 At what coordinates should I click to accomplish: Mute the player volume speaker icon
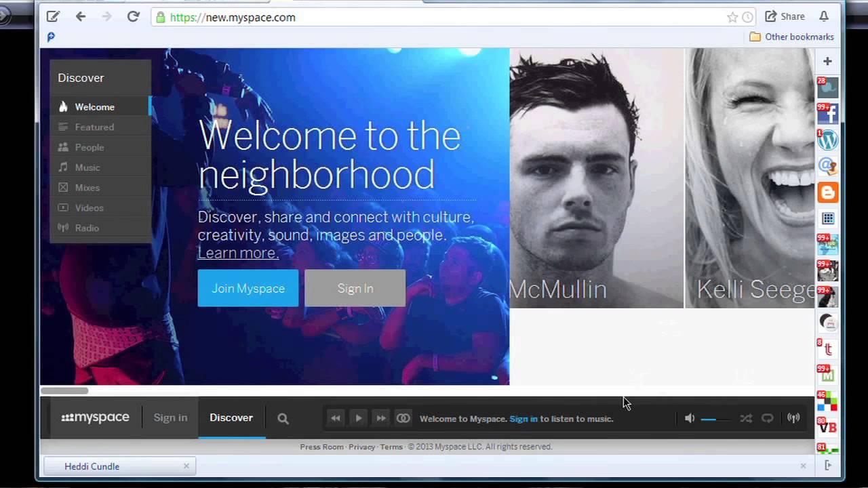click(x=689, y=418)
